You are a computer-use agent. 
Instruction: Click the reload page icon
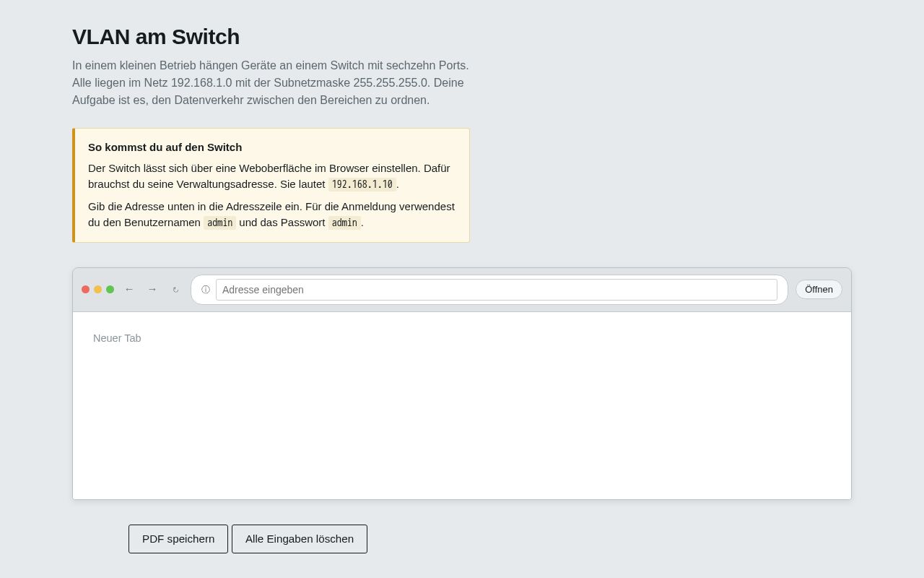click(175, 290)
